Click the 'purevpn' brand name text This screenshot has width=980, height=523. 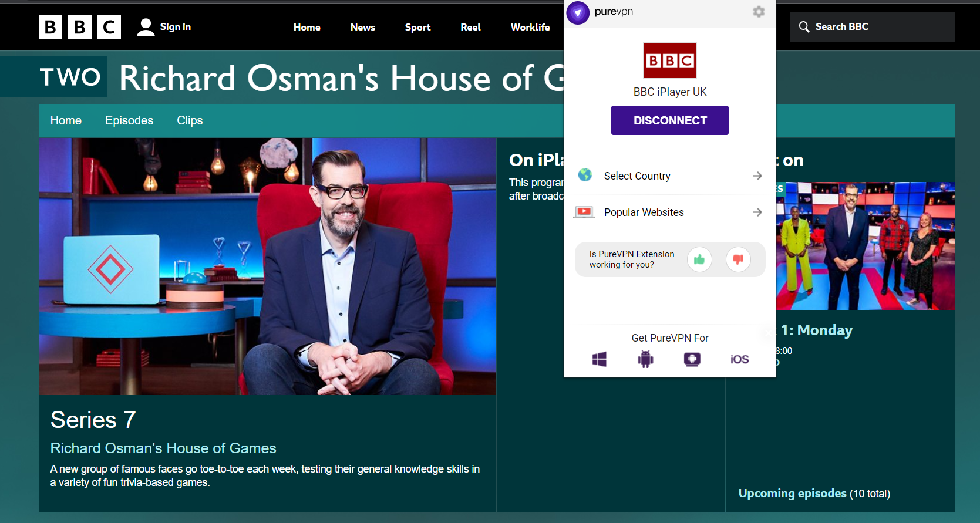click(x=614, y=12)
